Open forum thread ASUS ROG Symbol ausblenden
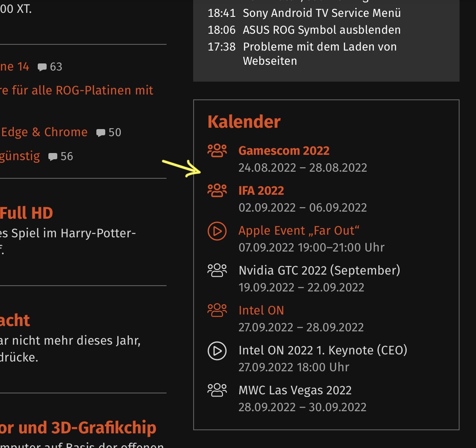Screen dimensions: 476x448 tap(322, 30)
